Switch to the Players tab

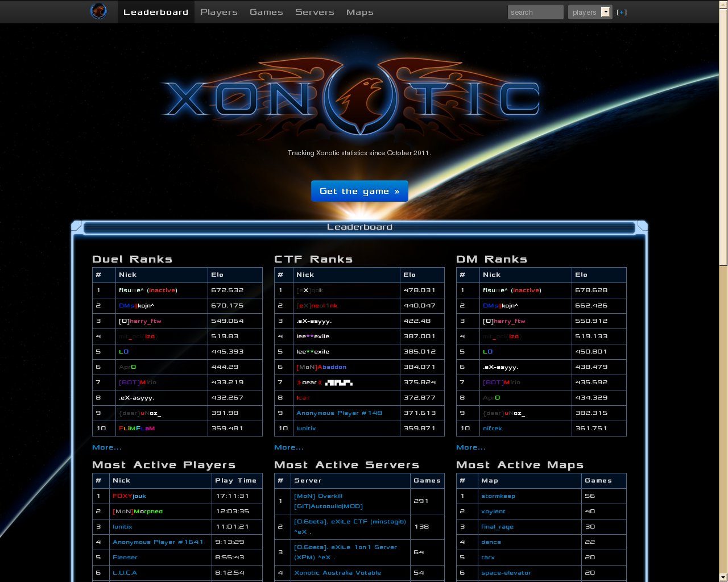click(218, 12)
